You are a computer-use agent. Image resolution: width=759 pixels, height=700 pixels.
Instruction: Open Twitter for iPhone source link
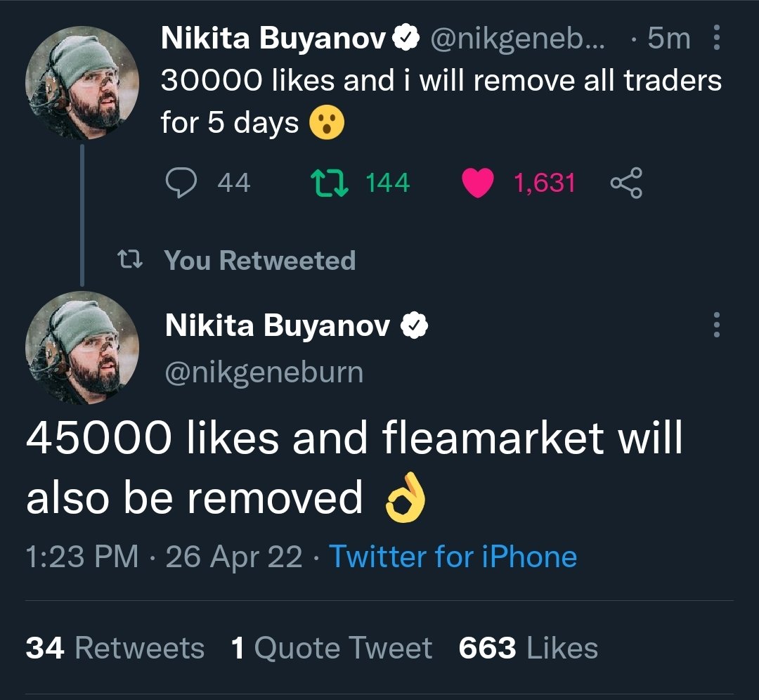click(453, 556)
